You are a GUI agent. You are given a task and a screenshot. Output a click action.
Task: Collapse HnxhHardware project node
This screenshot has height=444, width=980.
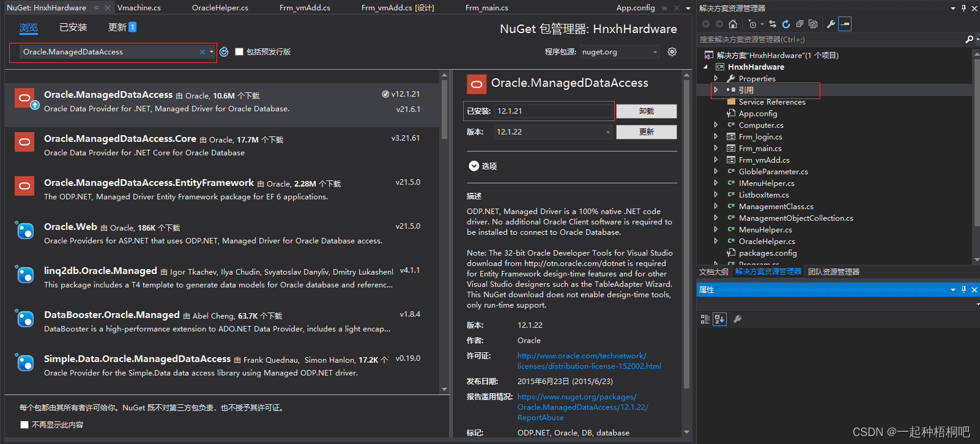(x=705, y=67)
